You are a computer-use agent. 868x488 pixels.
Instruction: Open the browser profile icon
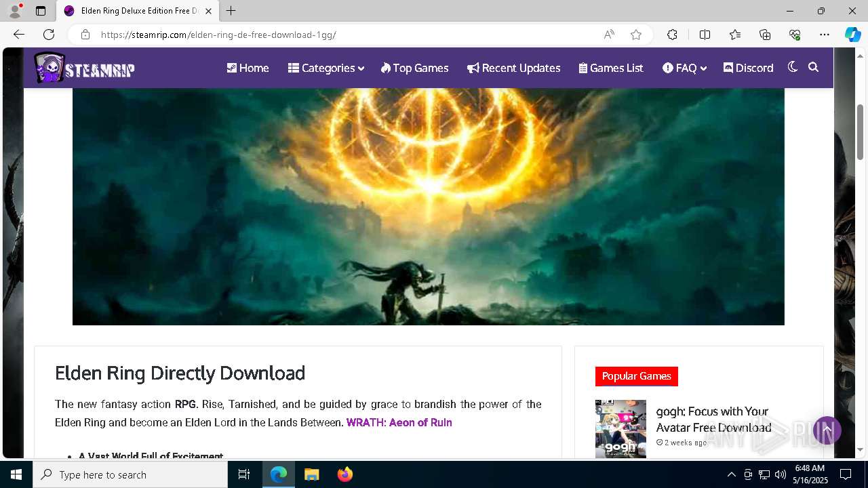[15, 11]
